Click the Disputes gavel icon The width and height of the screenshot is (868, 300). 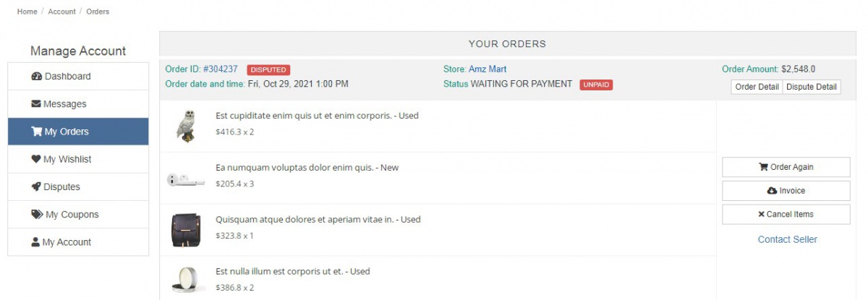pos(36,187)
